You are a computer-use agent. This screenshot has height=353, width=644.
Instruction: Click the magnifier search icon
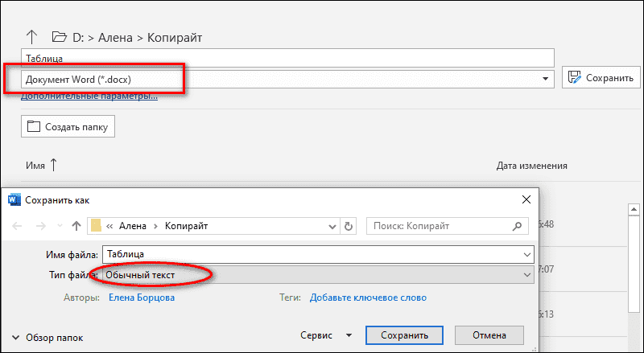point(517,226)
